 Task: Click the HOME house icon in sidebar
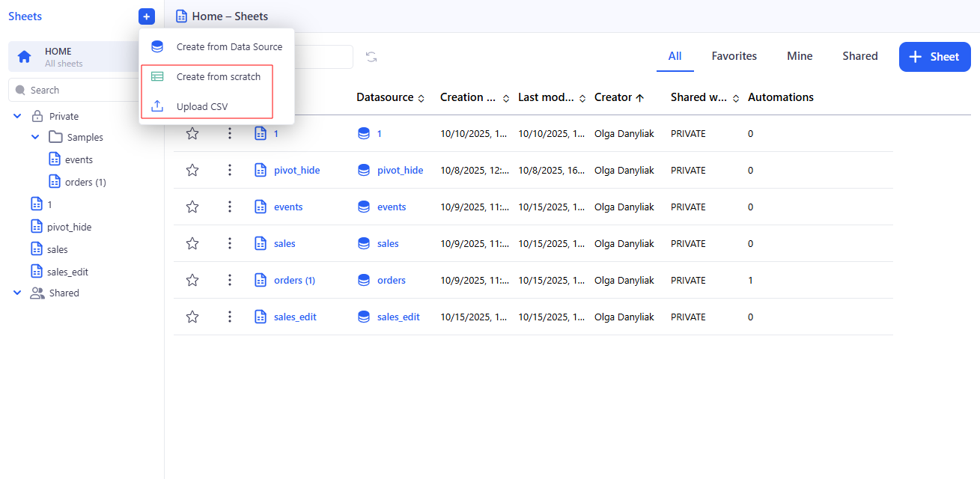[25, 57]
